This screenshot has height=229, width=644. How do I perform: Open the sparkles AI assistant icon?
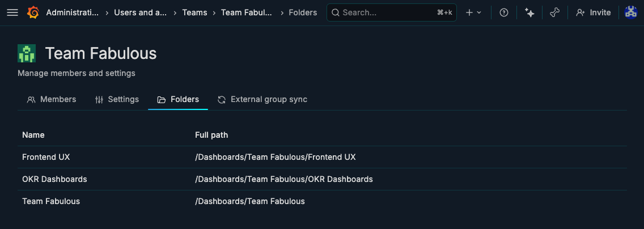click(529, 12)
